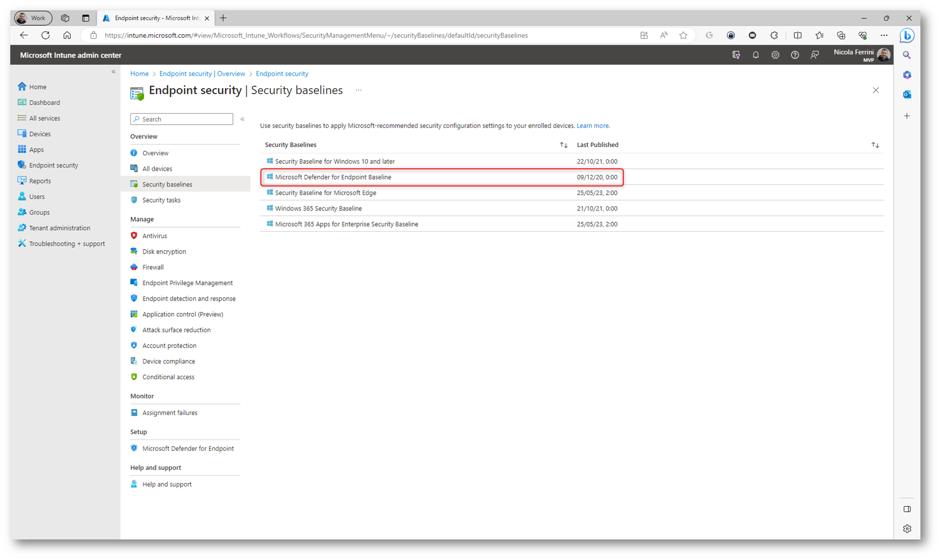Select Security baselines menu item
Screen dimensions: 941x560
(x=186, y=184)
